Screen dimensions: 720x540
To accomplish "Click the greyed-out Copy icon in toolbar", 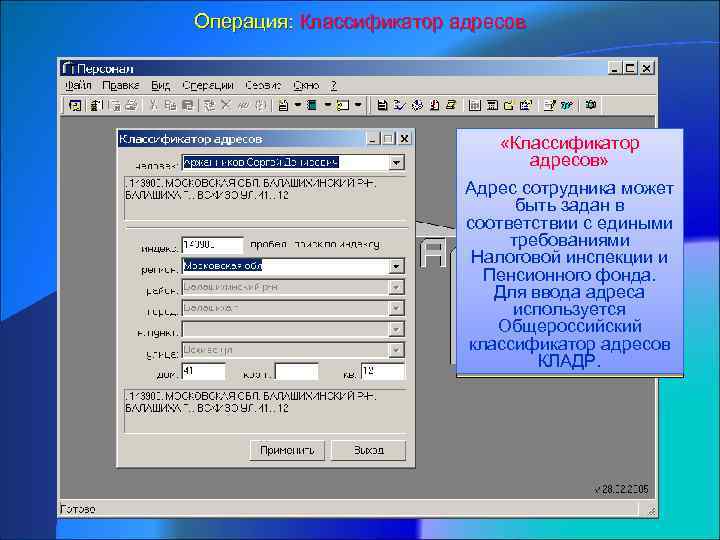I will point(170,105).
